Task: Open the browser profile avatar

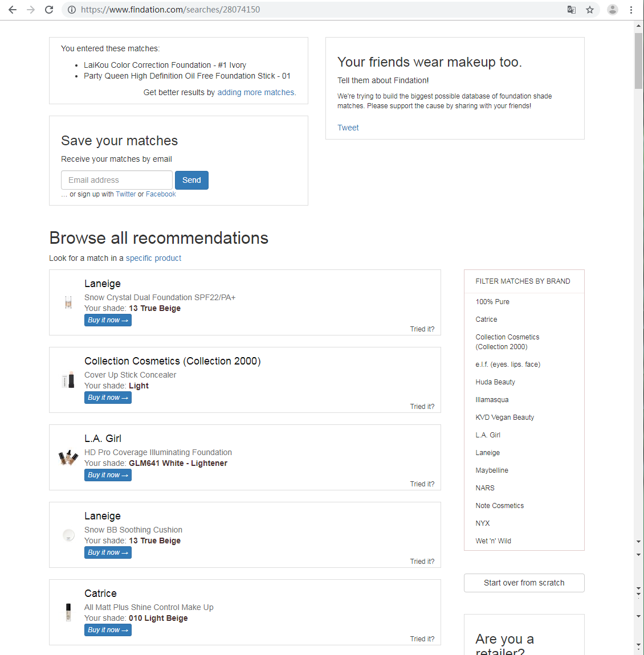Action: tap(612, 10)
